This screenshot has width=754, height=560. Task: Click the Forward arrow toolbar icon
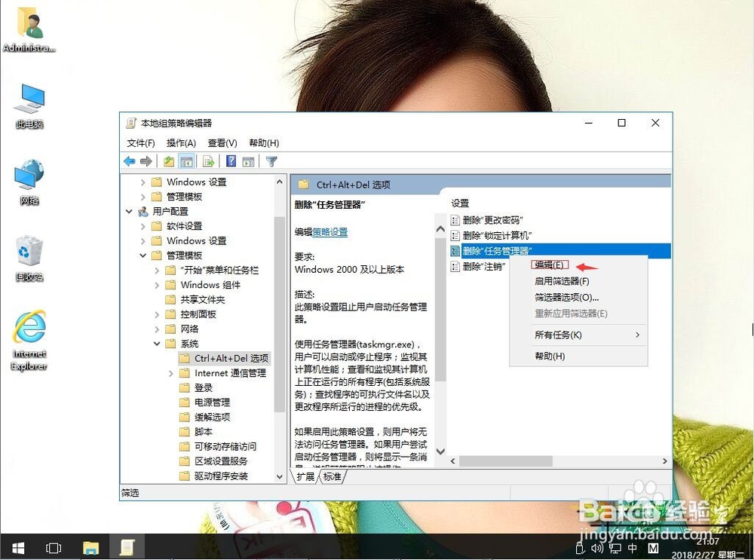click(146, 161)
